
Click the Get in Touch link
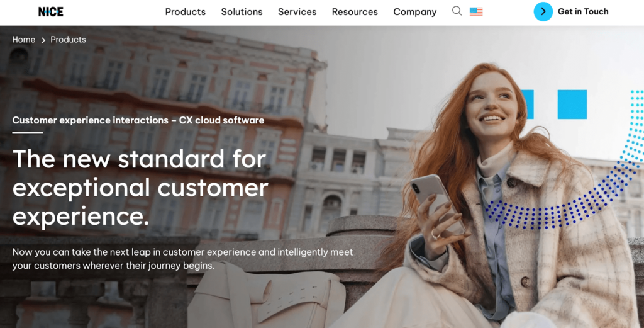pos(583,11)
